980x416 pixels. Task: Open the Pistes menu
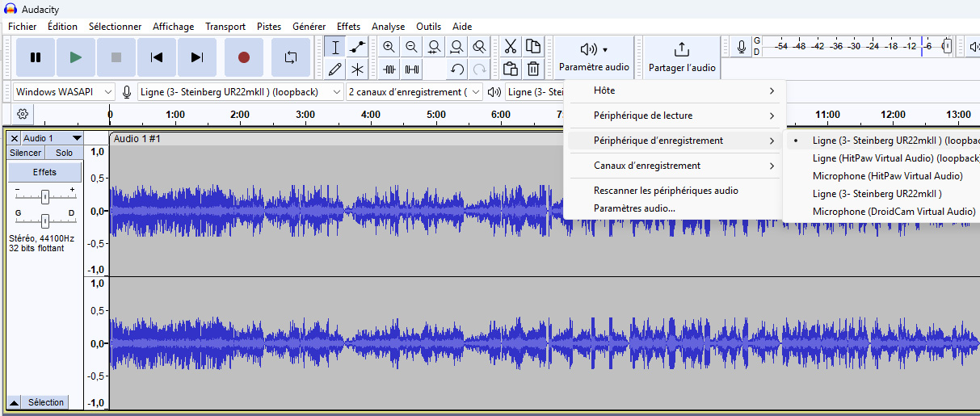pos(269,27)
